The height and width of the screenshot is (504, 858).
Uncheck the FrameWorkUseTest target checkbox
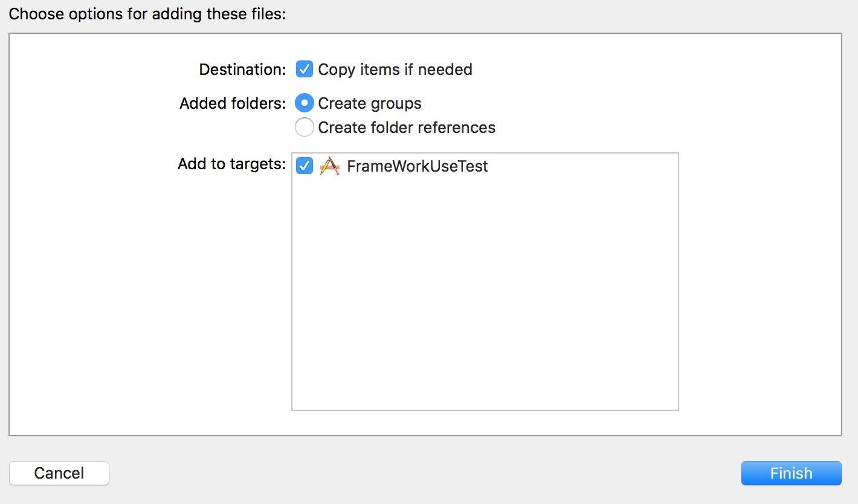pyautogui.click(x=304, y=166)
